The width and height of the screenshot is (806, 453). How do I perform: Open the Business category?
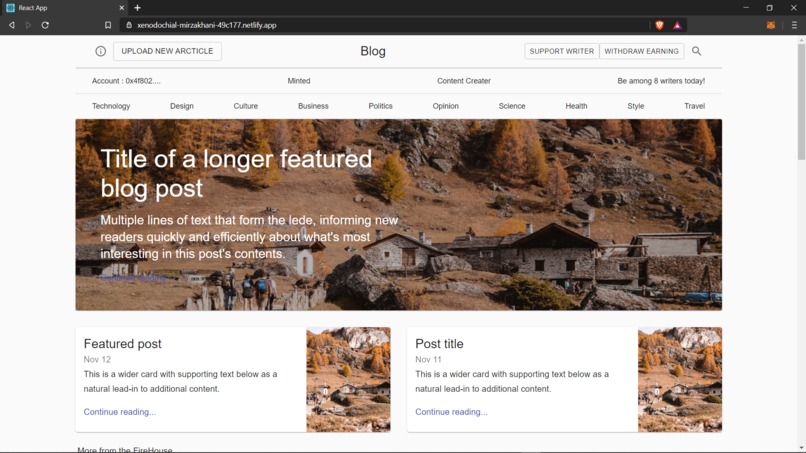313,106
